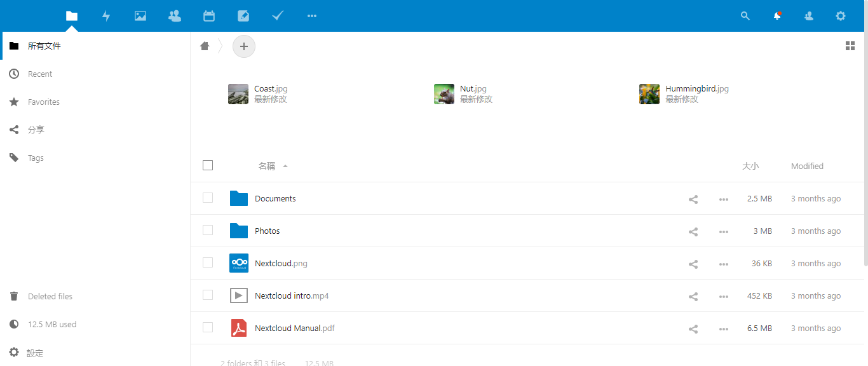The width and height of the screenshot is (868, 366).
Task: Open recent file Hummingbird.jpg
Action: tap(697, 89)
